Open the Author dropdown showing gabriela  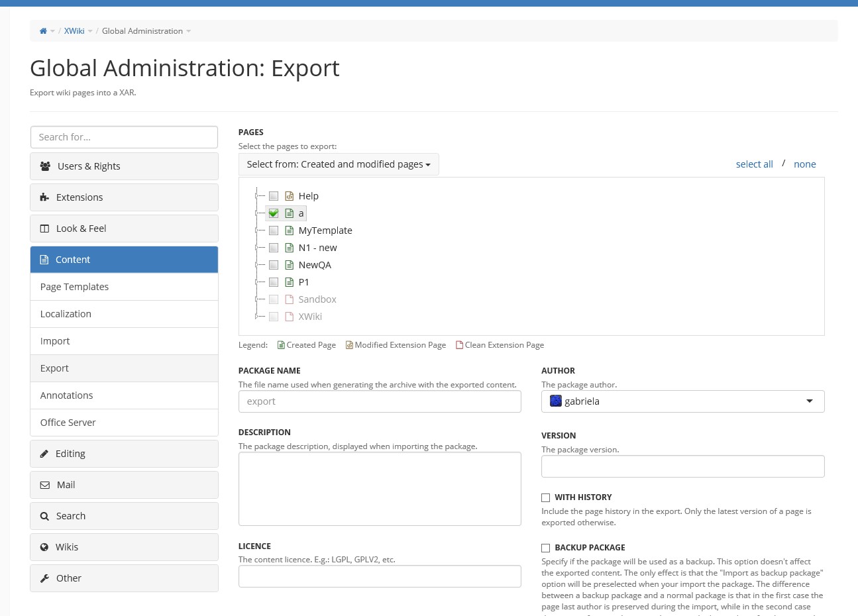[x=682, y=401]
